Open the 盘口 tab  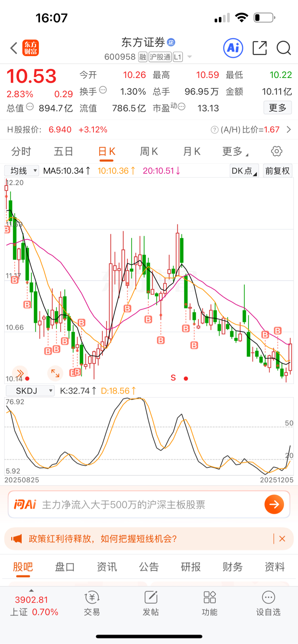[65, 567]
